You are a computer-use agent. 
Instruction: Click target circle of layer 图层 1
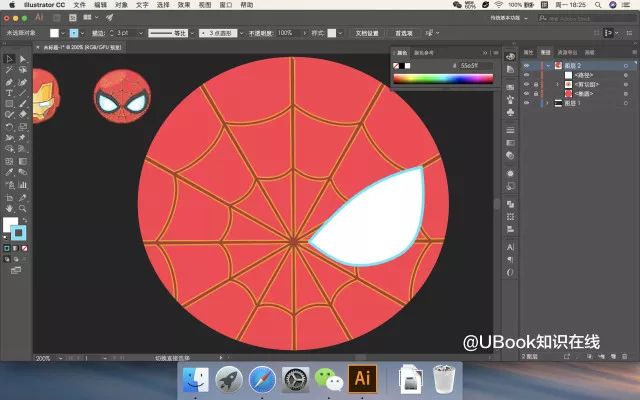(x=626, y=103)
